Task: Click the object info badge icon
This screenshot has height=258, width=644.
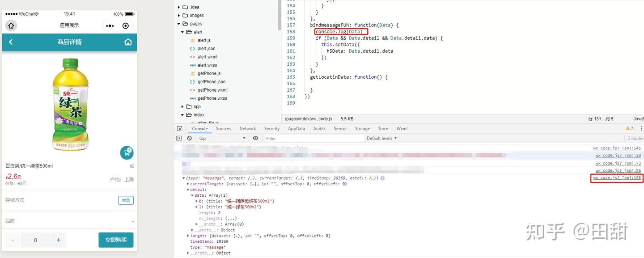Action: (x=382, y=178)
